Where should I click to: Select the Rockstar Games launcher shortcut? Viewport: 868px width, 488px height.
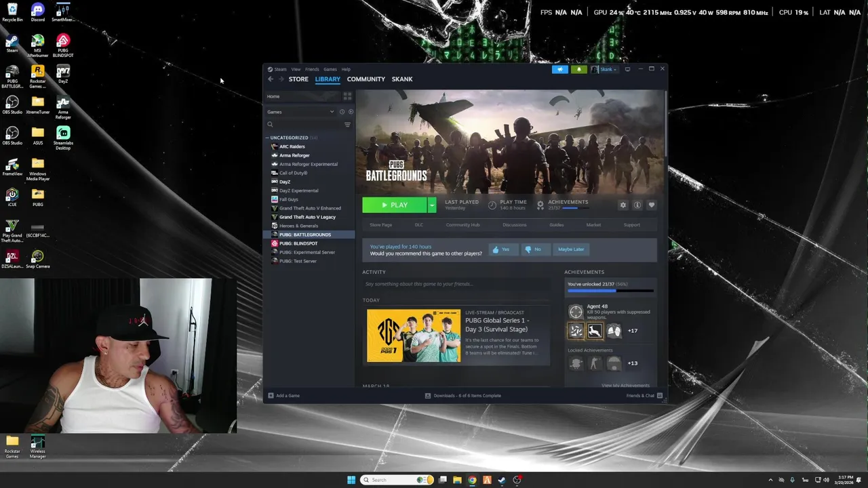point(38,77)
